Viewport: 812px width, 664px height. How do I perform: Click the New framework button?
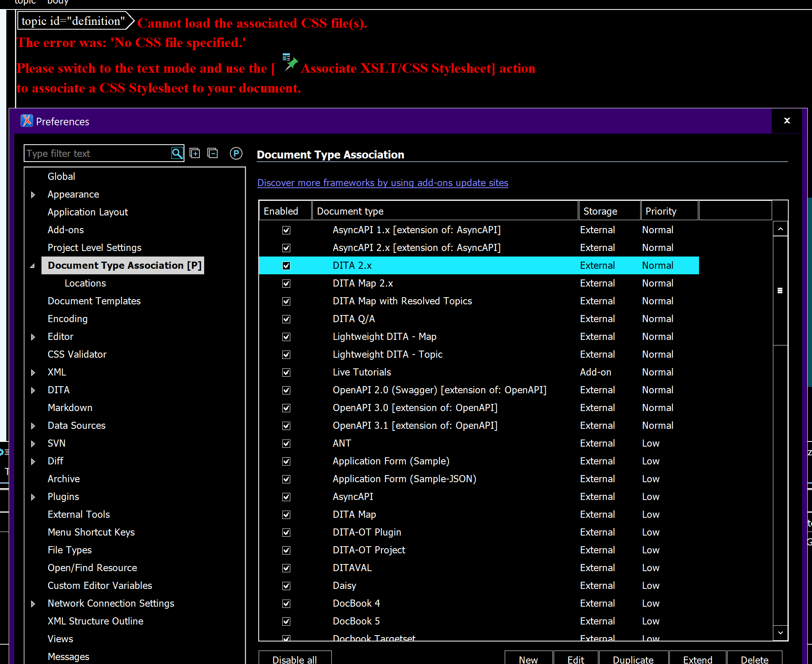click(528, 658)
